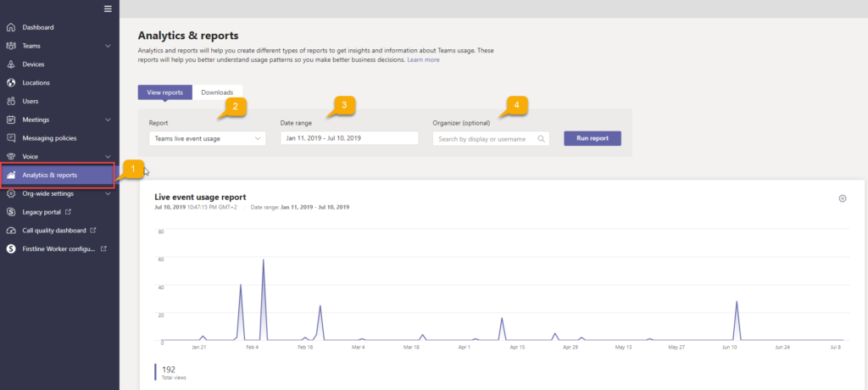Click the Meetings calendar icon
Viewport: 868px width, 390px height.
click(10, 120)
